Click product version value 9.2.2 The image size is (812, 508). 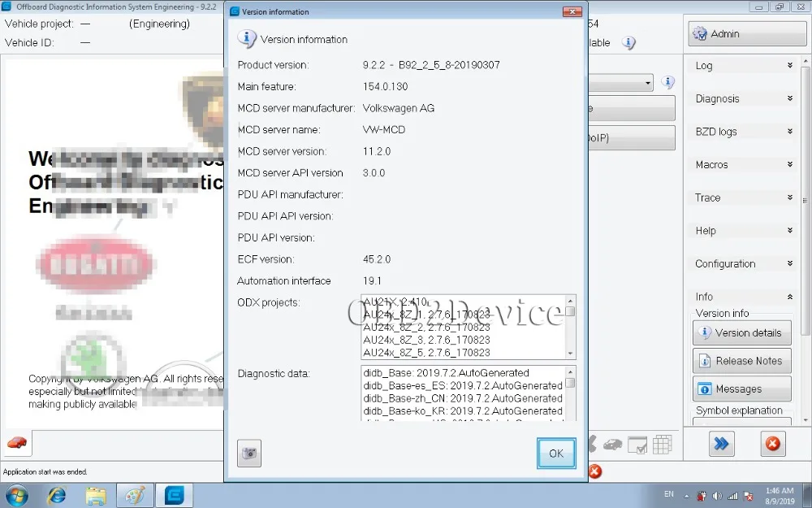pos(431,65)
